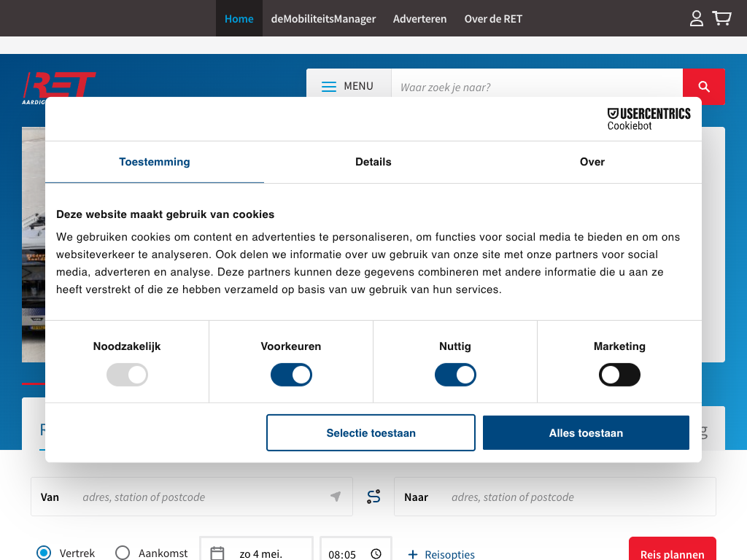Disable the Voorkeuren cookie toggle
The image size is (747, 560).
[x=291, y=376]
